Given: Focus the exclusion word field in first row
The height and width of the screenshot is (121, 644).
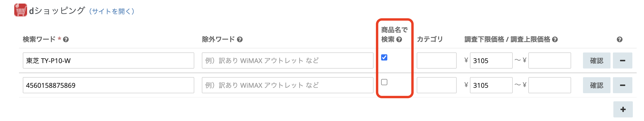Looking at the screenshot, I should pyautogui.click(x=288, y=60).
